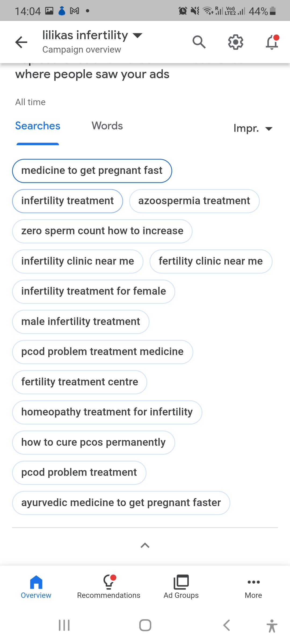290x644 pixels.
Task: Choose "fertility clinic near me" chip
Action: pyautogui.click(x=211, y=261)
